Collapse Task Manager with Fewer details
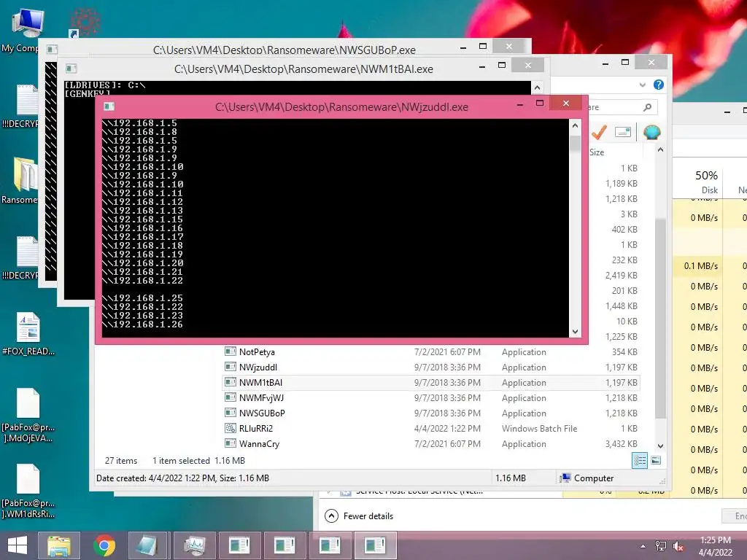Screen dimensions: 747x560 [359, 516]
